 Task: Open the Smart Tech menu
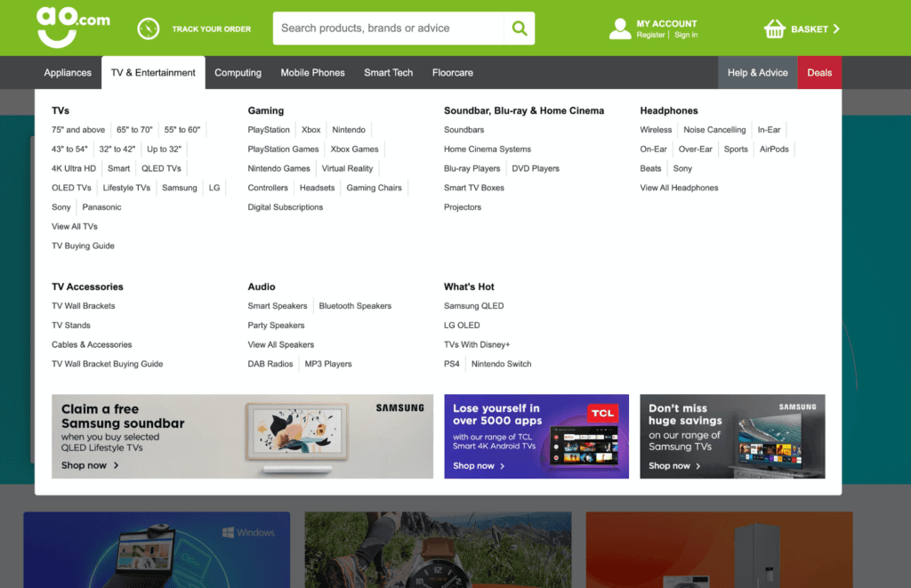tap(388, 73)
